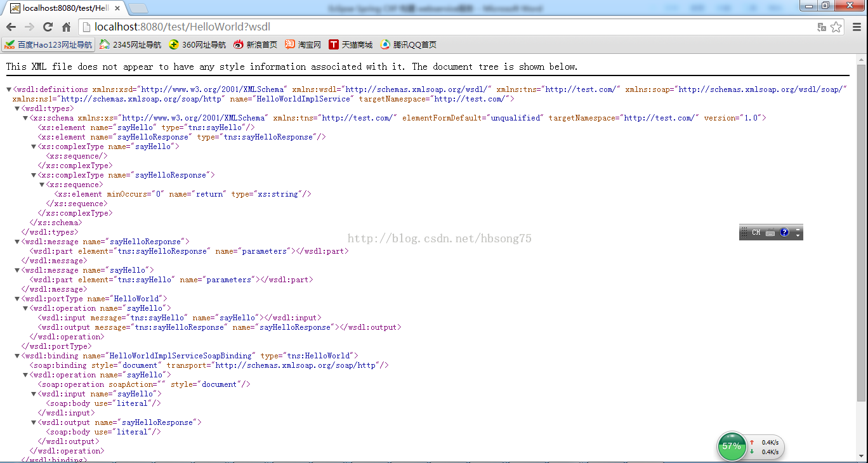Collapse the wsdl:portType HelloWorld node
The image size is (868, 463).
coord(17,299)
